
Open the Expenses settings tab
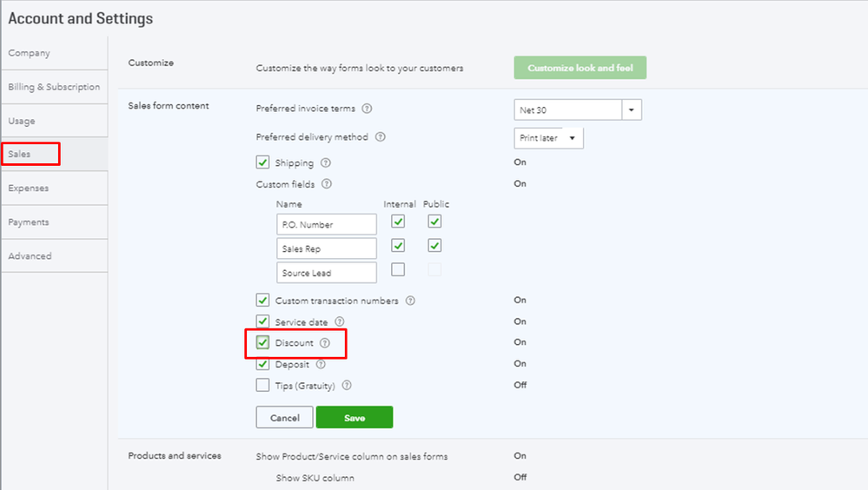[29, 189]
